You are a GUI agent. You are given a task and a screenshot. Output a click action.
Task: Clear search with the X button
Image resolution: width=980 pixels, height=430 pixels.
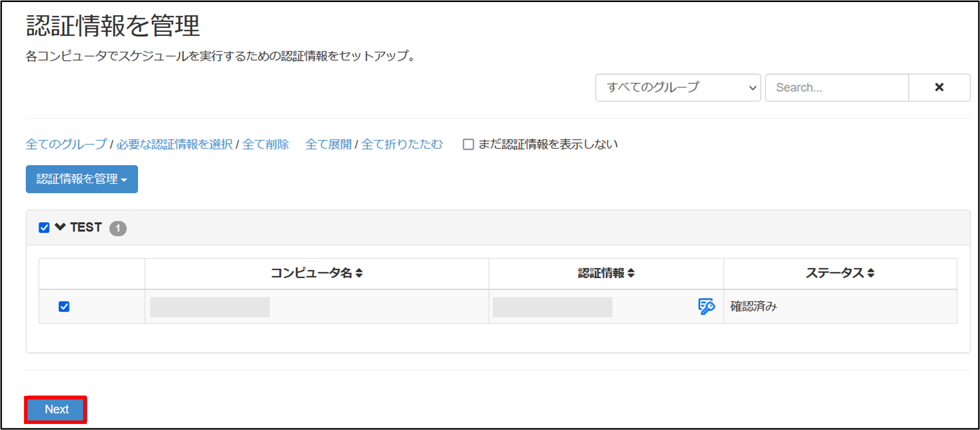[939, 88]
